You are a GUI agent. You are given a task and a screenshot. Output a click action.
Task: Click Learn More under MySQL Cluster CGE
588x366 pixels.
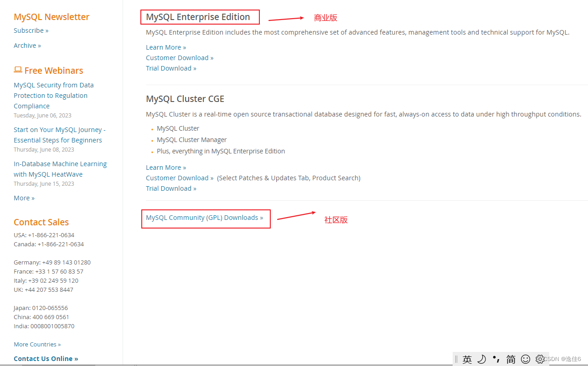pos(166,168)
